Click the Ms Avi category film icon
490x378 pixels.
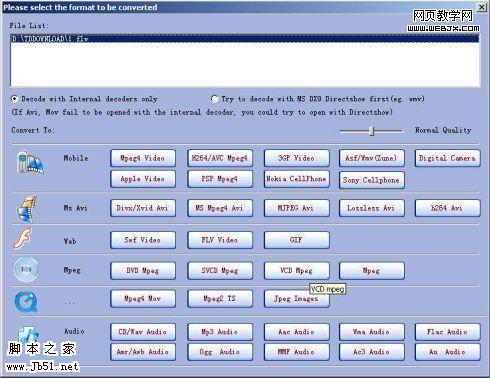pos(27,209)
